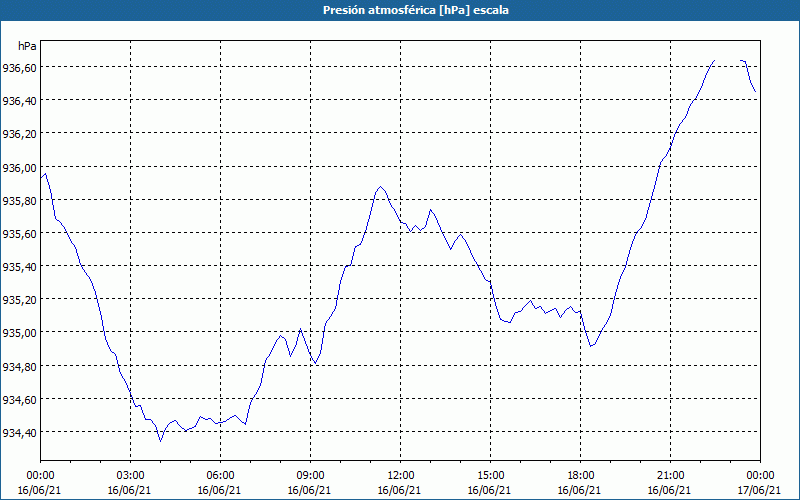Click the 12:00 time axis label

point(401,476)
